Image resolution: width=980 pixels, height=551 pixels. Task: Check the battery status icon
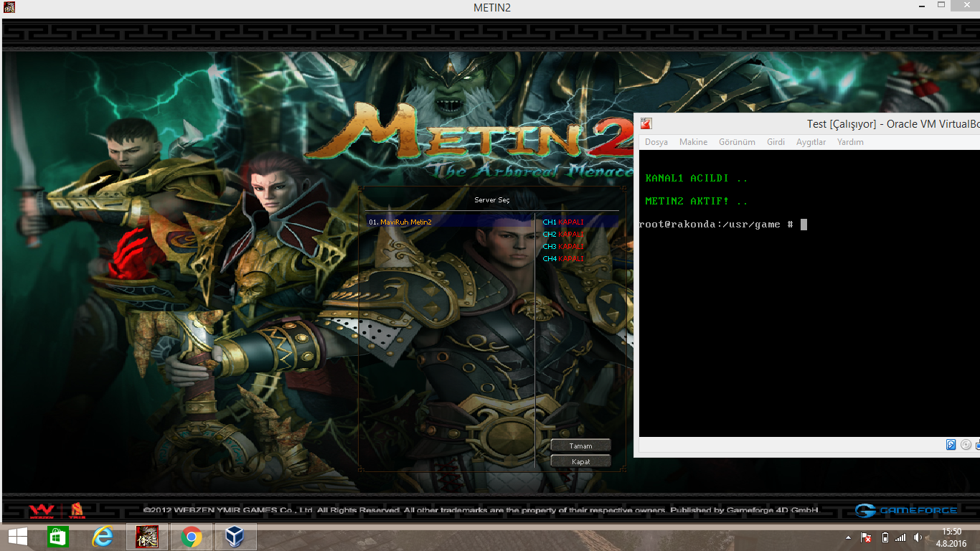point(885,537)
